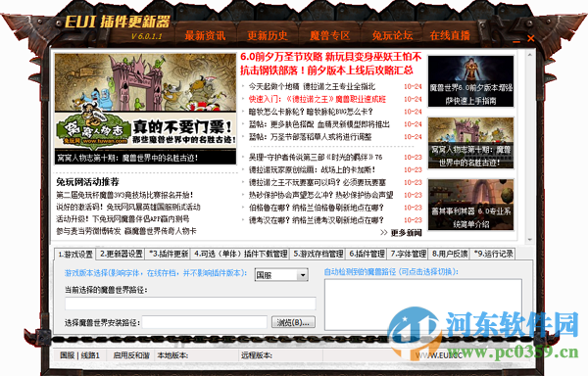Switch to the *3.插件更新 tab

(169, 254)
